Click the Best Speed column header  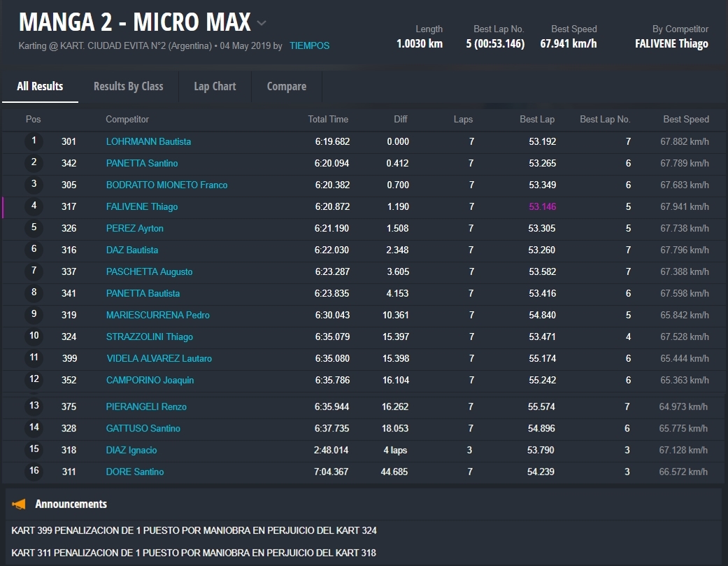tap(685, 120)
